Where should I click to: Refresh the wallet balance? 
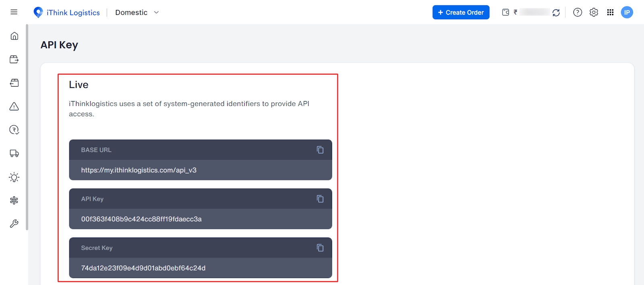click(x=556, y=12)
